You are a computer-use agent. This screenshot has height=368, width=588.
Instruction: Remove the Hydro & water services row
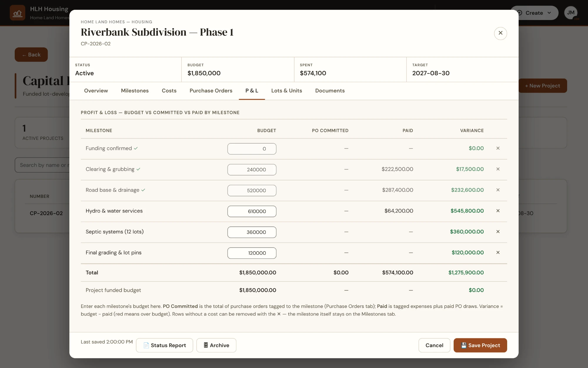pyautogui.click(x=498, y=211)
